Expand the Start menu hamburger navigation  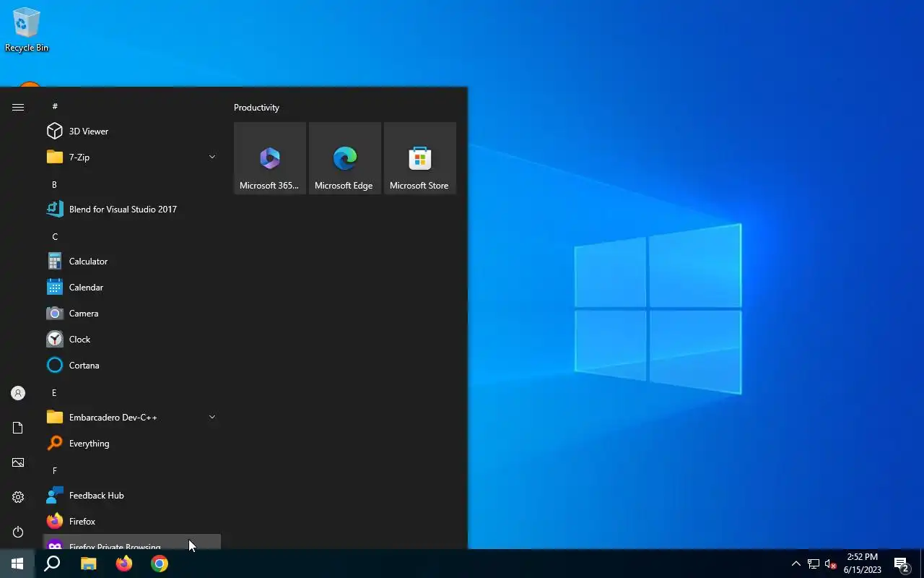tap(18, 107)
